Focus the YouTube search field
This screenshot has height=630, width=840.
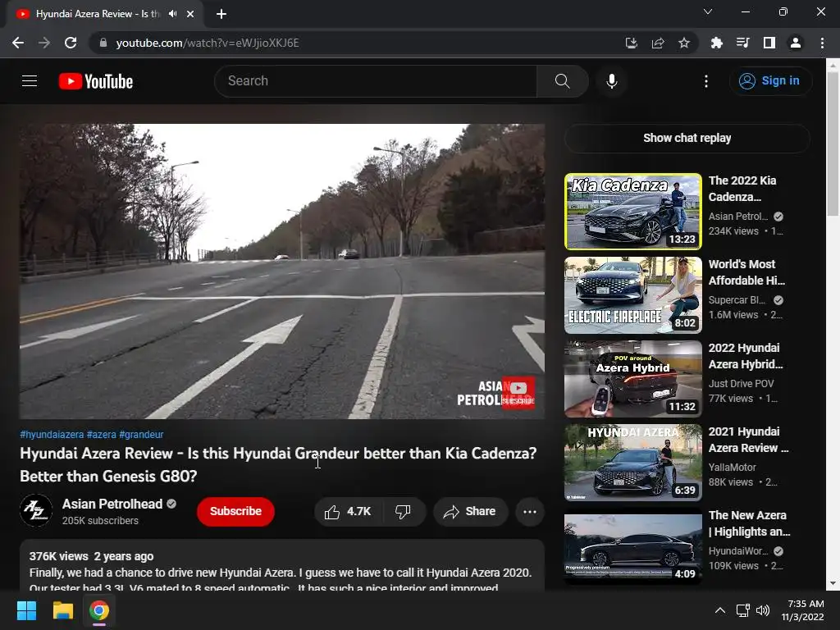[376, 81]
